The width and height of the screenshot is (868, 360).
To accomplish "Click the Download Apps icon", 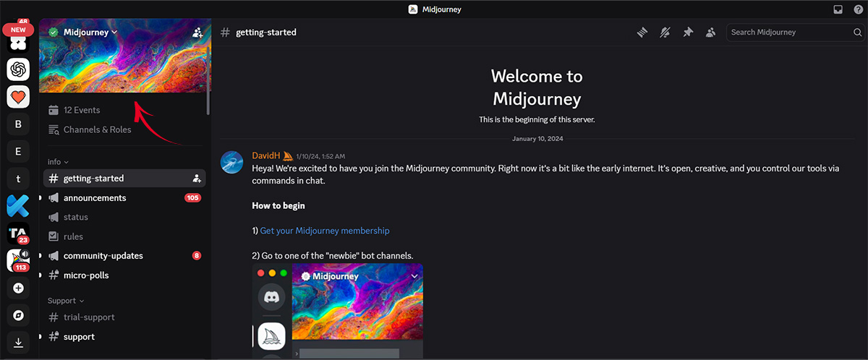I will 18,343.
